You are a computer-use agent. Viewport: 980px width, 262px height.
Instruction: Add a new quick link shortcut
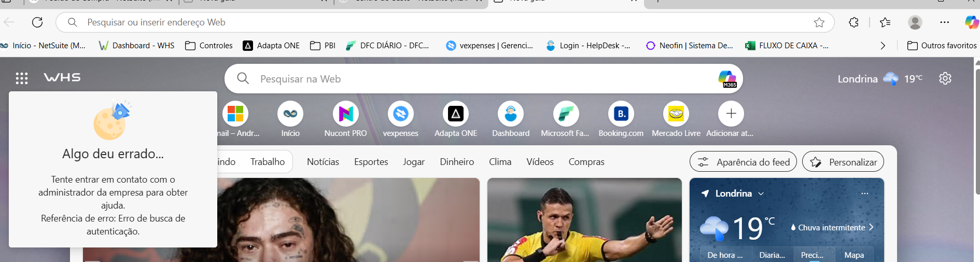(731, 114)
